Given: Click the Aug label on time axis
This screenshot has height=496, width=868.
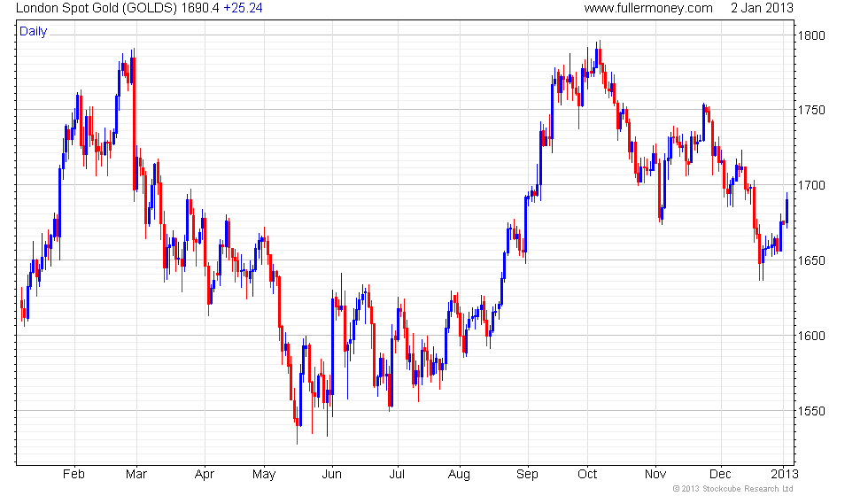Looking at the screenshot, I should [459, 475].
